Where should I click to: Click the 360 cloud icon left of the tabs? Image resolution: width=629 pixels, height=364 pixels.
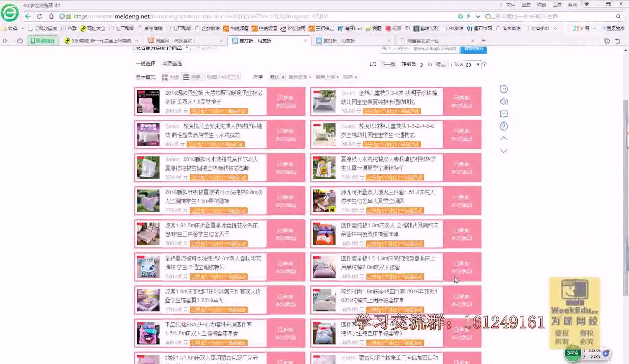tap(20, 40)
